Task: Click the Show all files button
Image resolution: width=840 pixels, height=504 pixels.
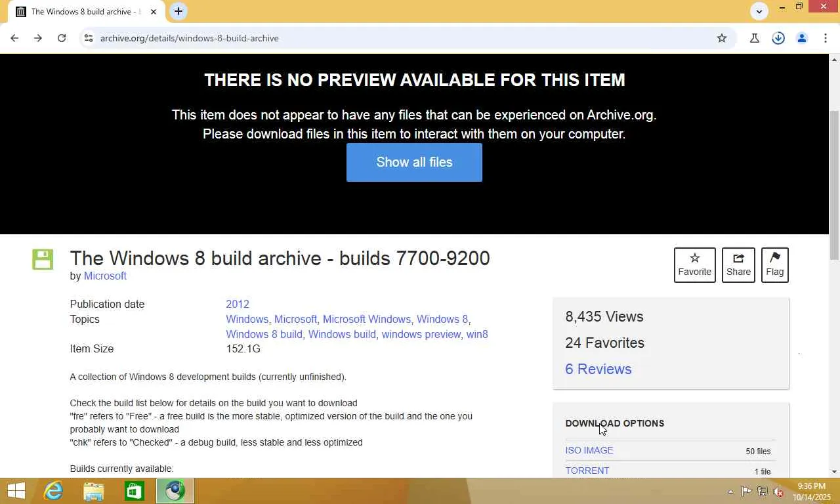Action: pos(414,162)
